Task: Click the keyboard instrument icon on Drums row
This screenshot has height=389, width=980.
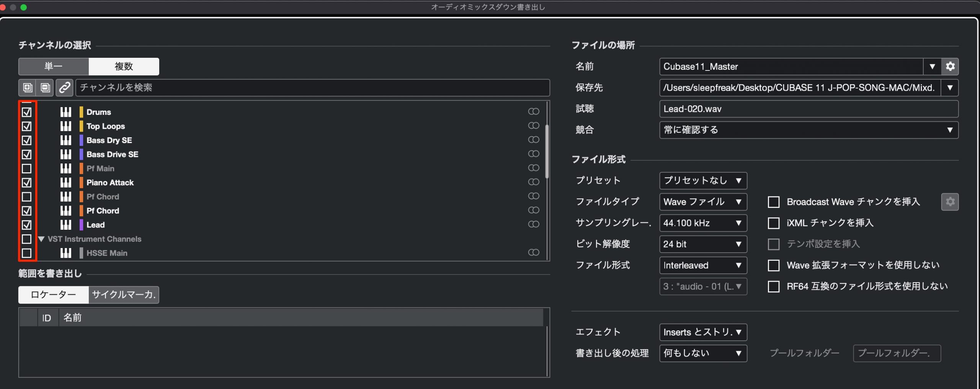Action: 66,112
